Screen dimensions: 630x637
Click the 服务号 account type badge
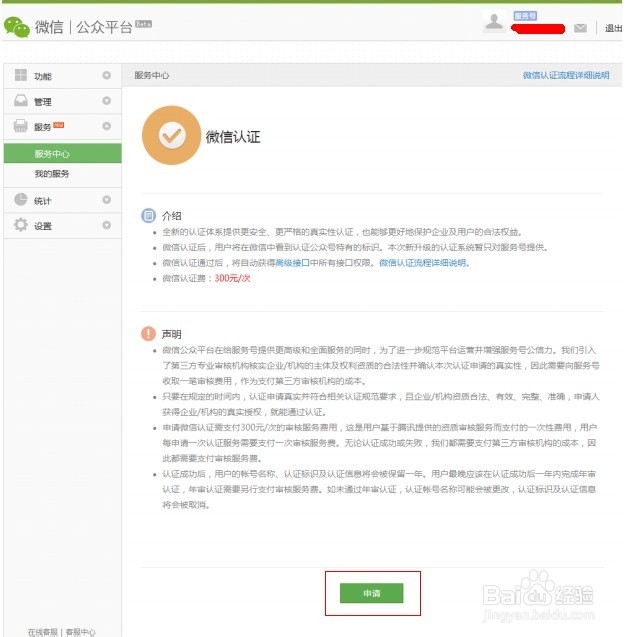[525, 16]
